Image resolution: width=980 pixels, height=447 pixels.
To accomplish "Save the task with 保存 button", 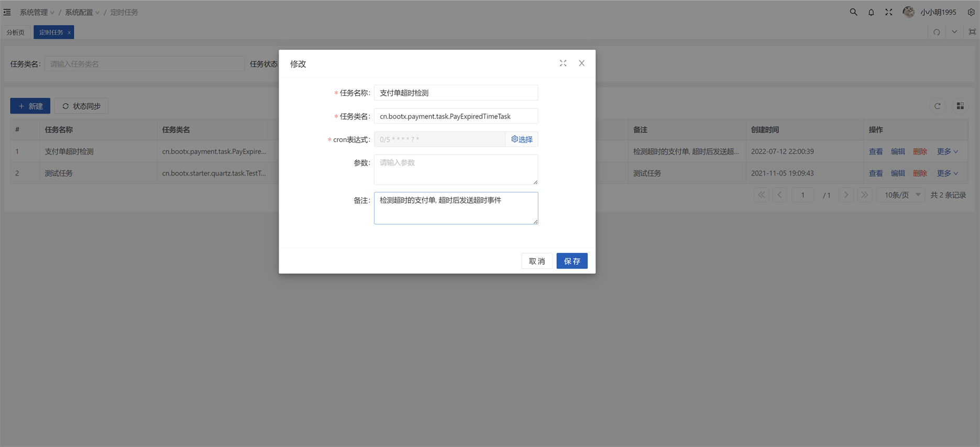I will 571,261.
